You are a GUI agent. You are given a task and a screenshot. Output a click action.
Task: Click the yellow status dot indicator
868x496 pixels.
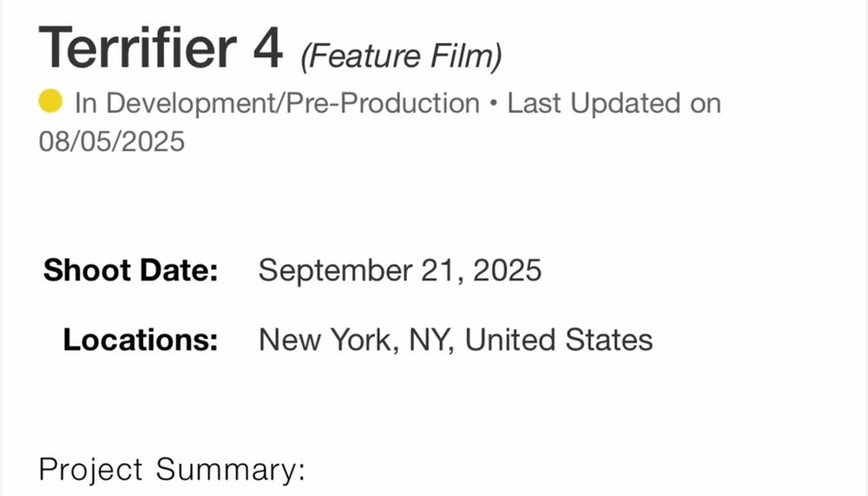click(x=51, y=103)
